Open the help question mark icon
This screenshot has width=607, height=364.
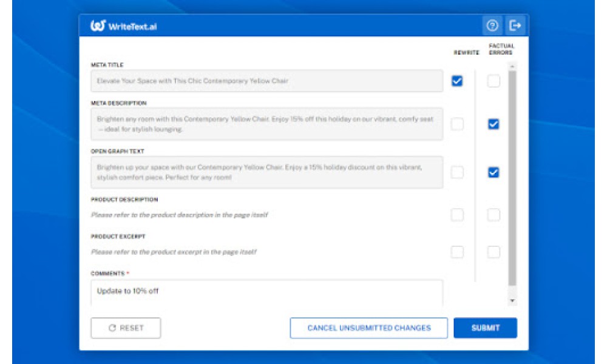coord(492,25)
